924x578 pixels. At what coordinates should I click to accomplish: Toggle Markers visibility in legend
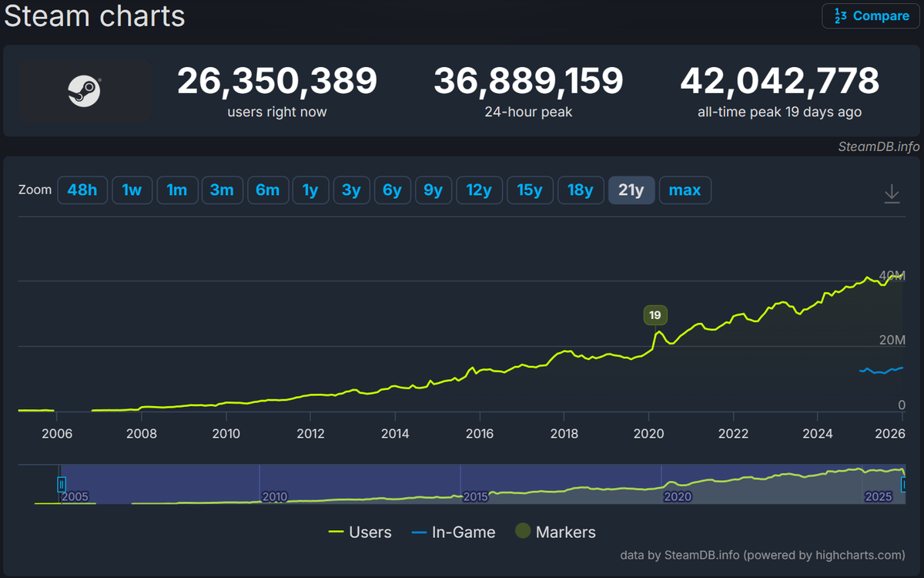pos(555,532)
